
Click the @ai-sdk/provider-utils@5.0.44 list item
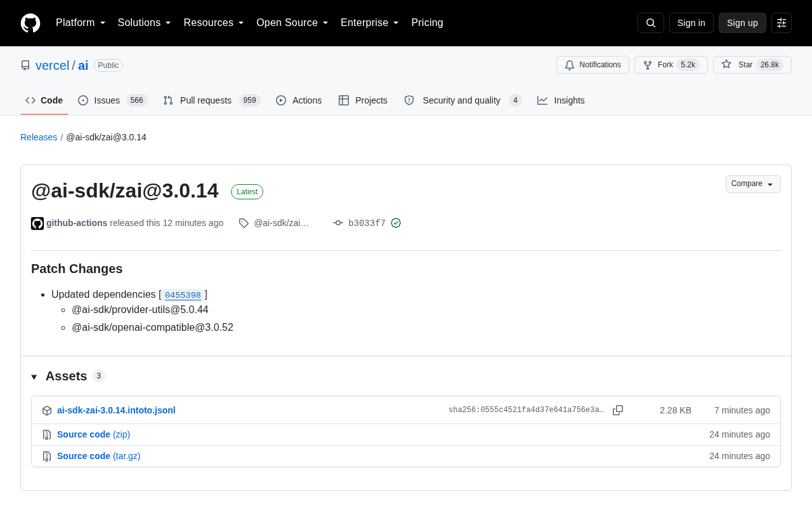(x=140, y=310)
